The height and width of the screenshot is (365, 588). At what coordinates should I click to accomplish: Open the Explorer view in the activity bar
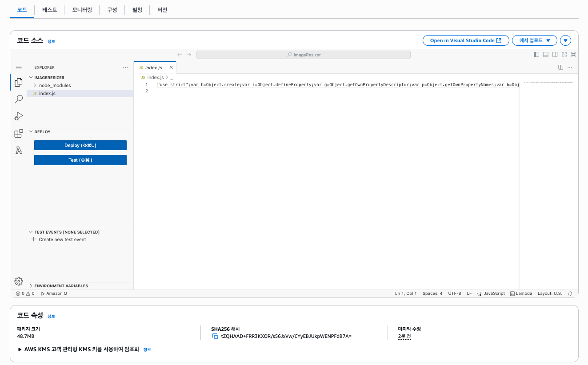tap(19, 82)
